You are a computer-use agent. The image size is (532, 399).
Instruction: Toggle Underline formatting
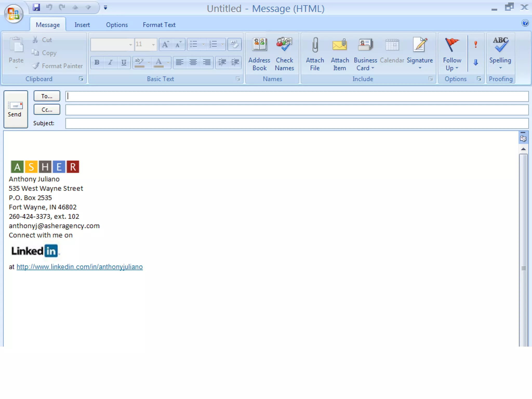(x=124, y=62)
